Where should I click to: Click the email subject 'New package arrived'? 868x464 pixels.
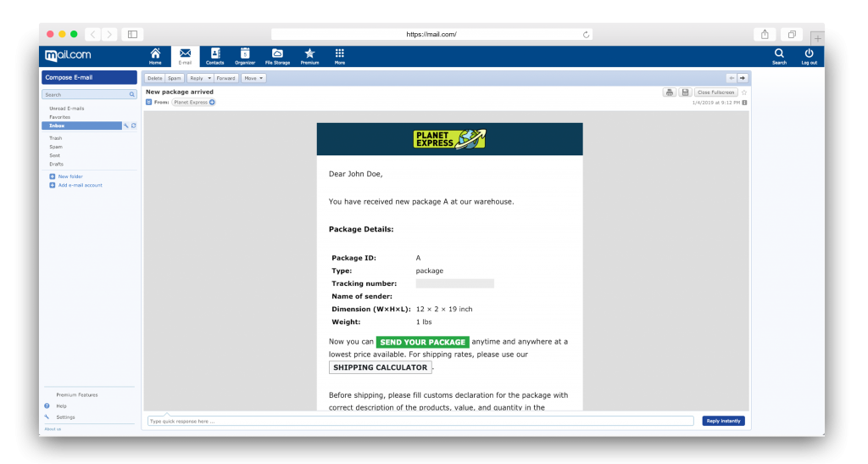[x=180, y=92]
